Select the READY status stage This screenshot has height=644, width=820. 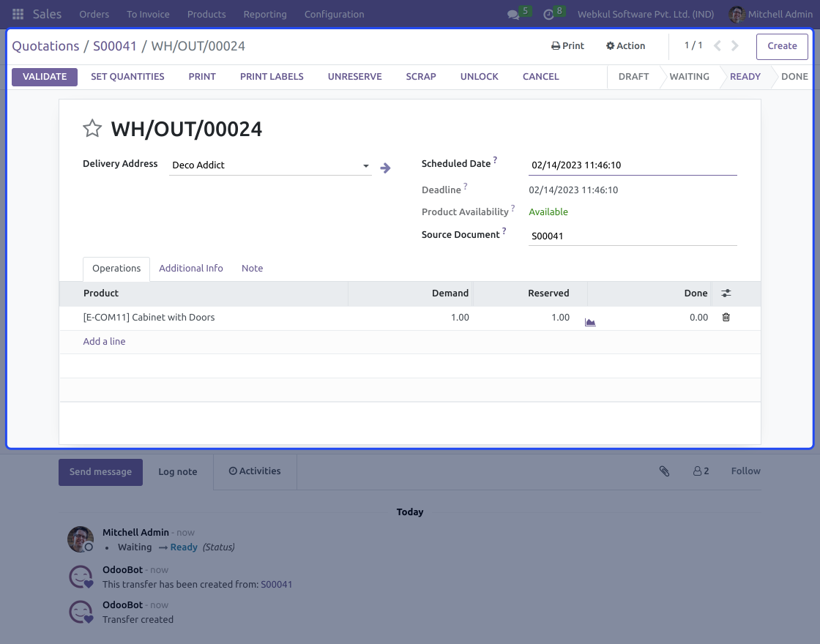[745, 77]
